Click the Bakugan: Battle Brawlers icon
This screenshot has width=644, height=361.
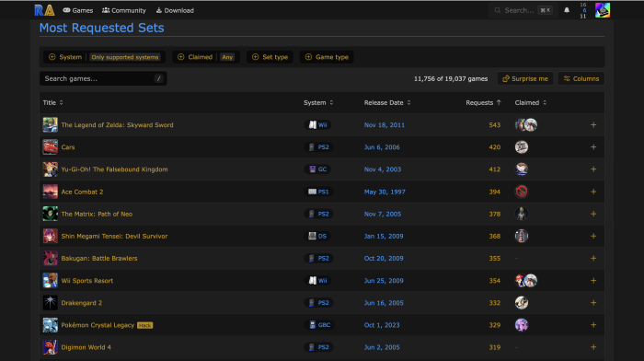50,258
